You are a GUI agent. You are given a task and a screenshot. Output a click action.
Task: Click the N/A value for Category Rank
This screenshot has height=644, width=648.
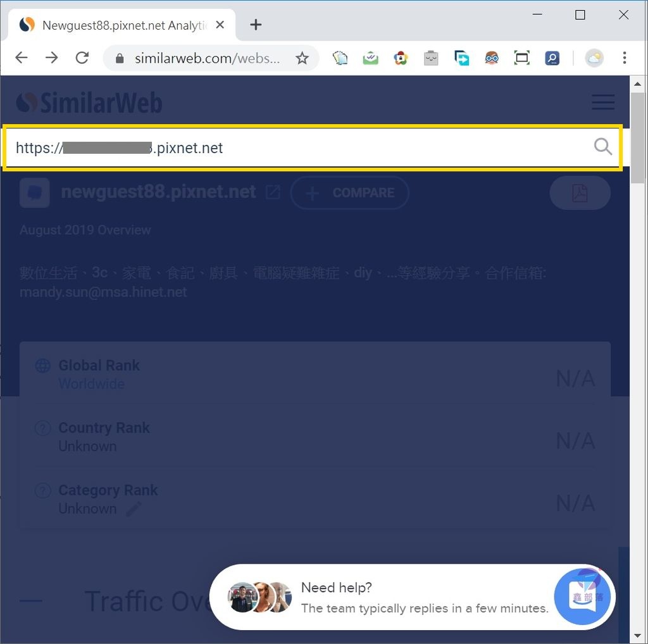[x=575, y=503]
